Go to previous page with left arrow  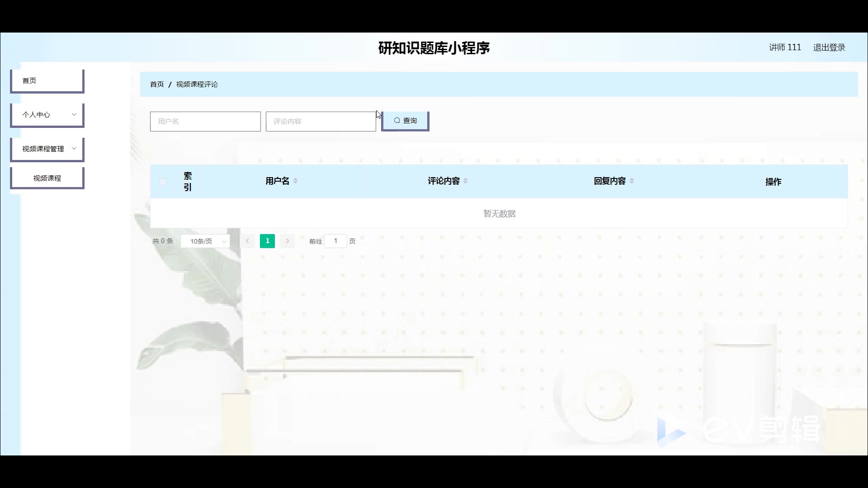tap(247, 241)
